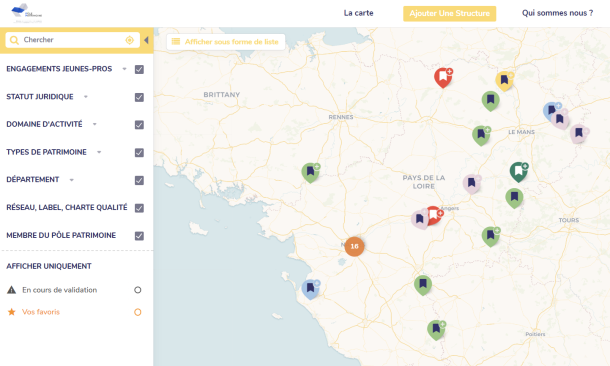Toggle the Membre du Pôle Patrimoine checkbox
The image size is (610, 366).
point(139,236)
